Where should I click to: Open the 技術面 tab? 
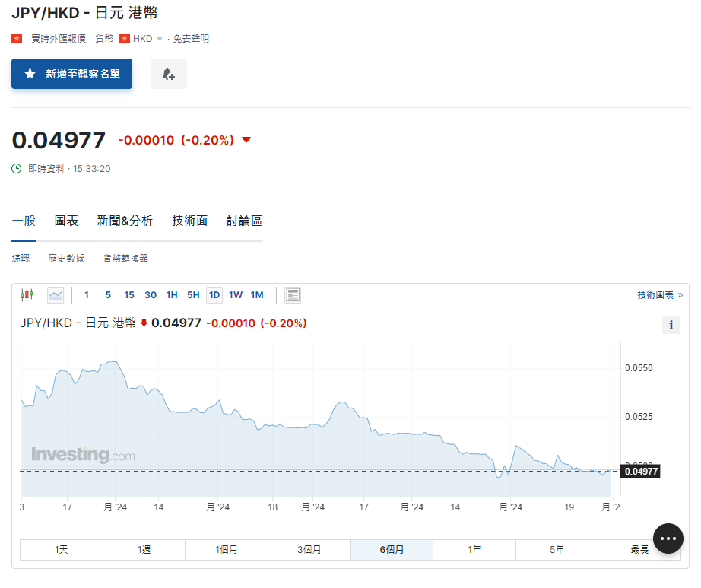point(190,221)
